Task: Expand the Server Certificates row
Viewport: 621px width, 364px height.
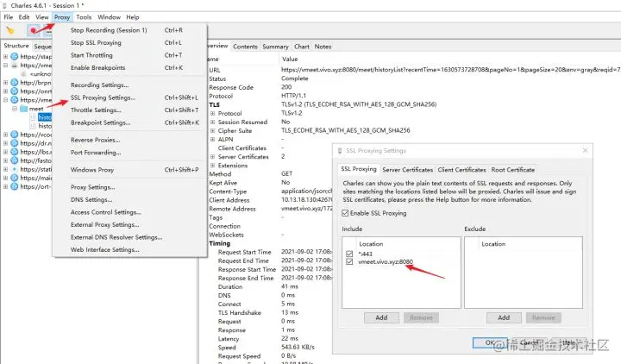Action: tap(213, 157)
